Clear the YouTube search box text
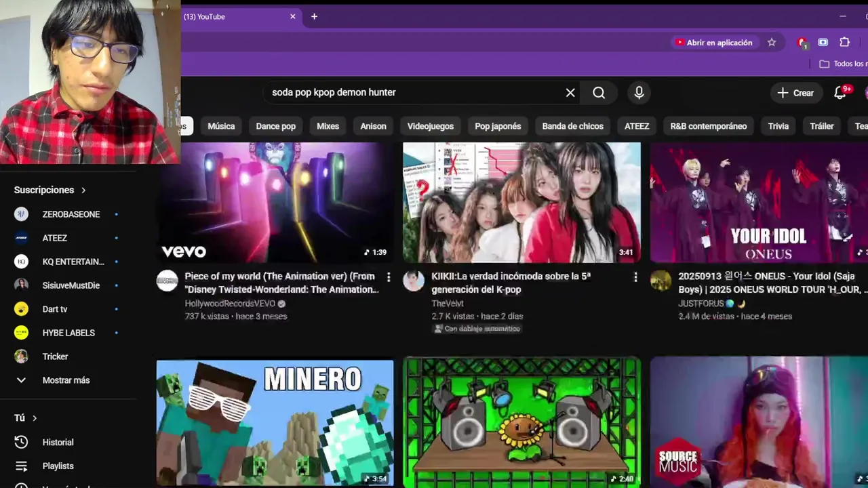868x488 pixels. pyautogui.click(x=570, y=93)
